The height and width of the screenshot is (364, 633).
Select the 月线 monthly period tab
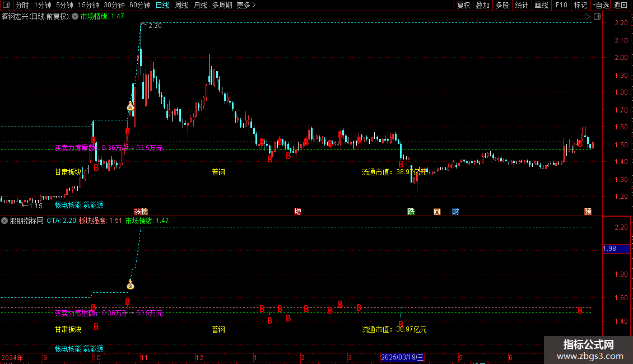200,5
